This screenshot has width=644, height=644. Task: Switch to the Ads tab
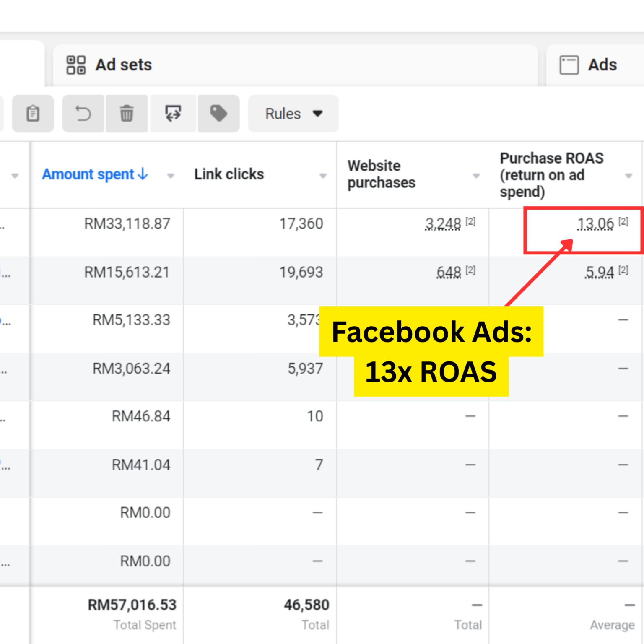coord(602,65)
